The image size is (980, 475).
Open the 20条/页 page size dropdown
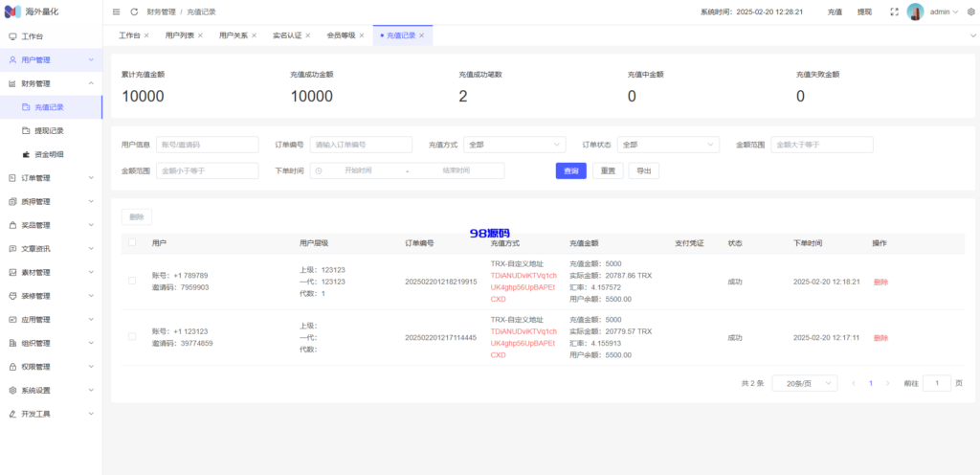click(x=804, y=383)
